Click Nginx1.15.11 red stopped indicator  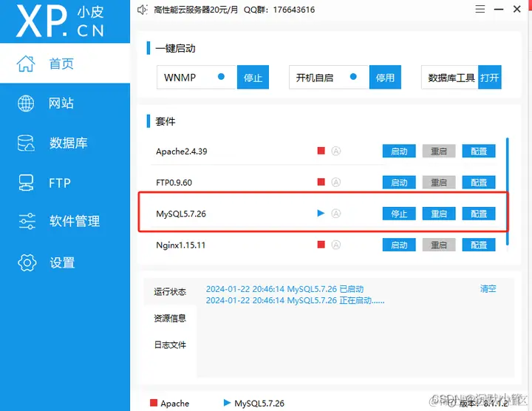click(321, 245)
